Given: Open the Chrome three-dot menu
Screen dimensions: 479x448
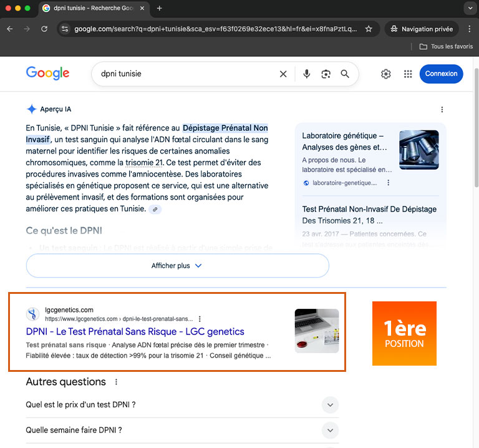Looking at the screenshot, I should click(x=469, y=29).
